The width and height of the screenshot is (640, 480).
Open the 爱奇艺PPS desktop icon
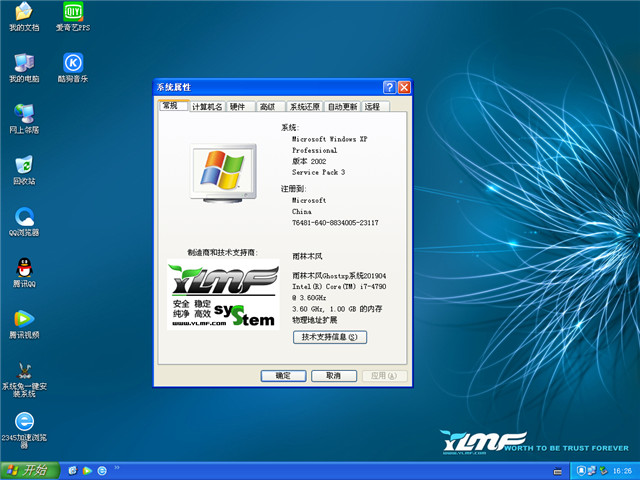pos(73,17)
